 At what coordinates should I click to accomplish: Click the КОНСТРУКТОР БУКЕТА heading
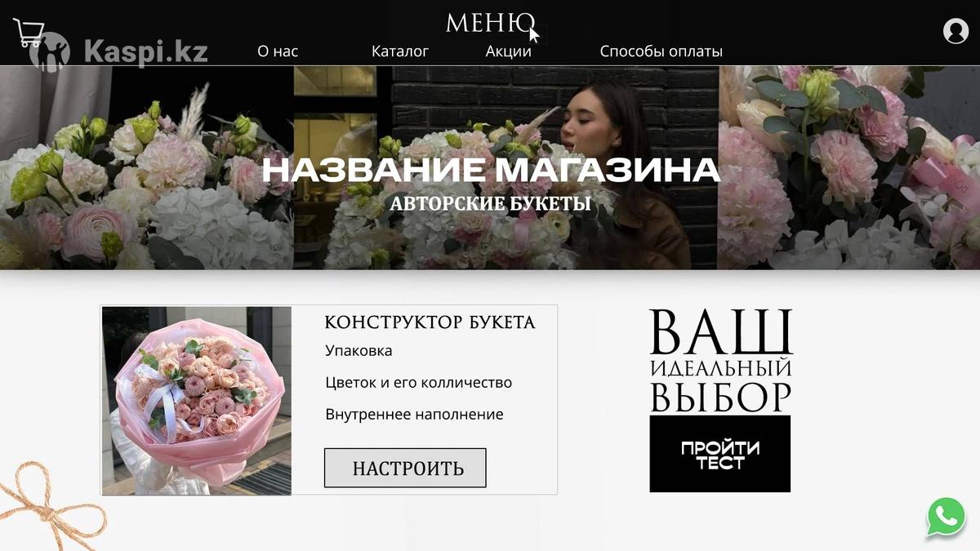430,322
